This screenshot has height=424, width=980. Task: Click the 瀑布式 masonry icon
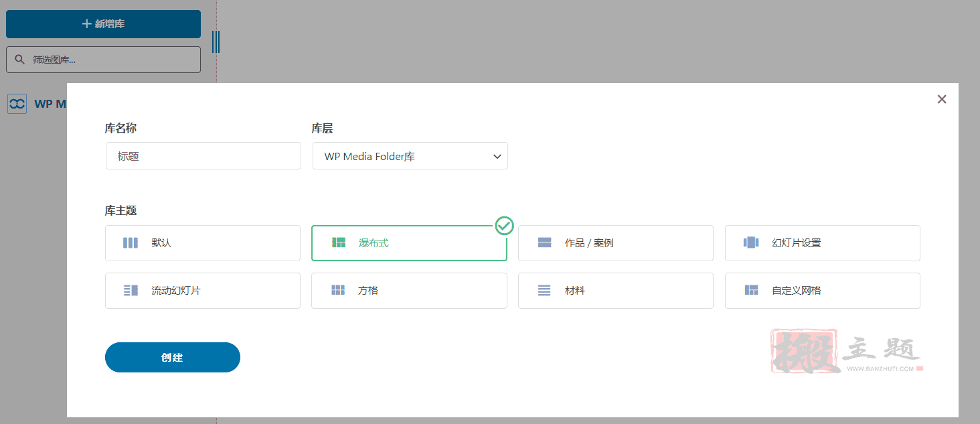tap(339, 243)
